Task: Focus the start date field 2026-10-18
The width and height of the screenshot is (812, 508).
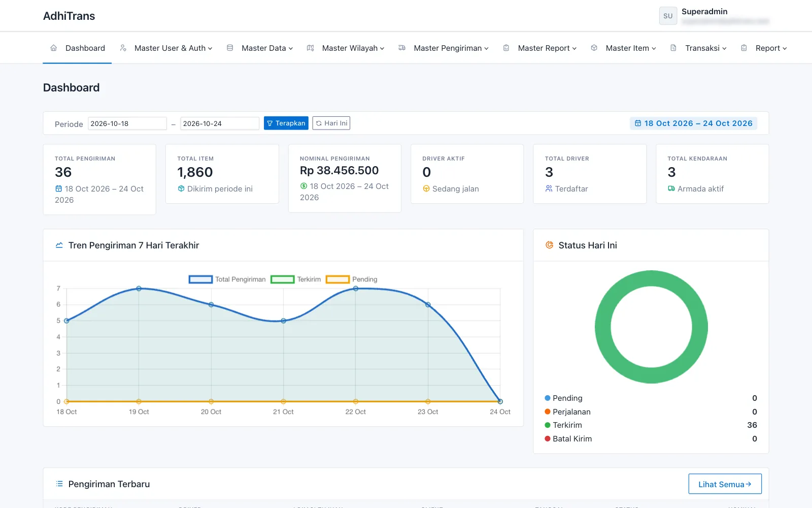Action: pos(127,123)
